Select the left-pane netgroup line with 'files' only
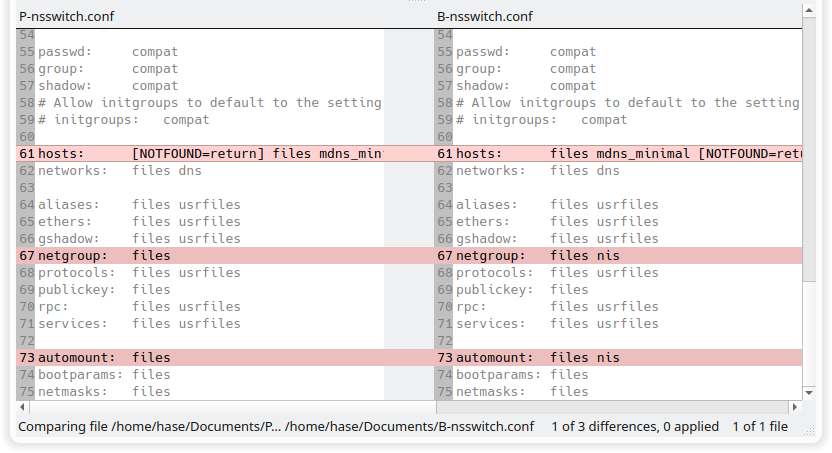This screenshot has height=453, width=832. 200,256
